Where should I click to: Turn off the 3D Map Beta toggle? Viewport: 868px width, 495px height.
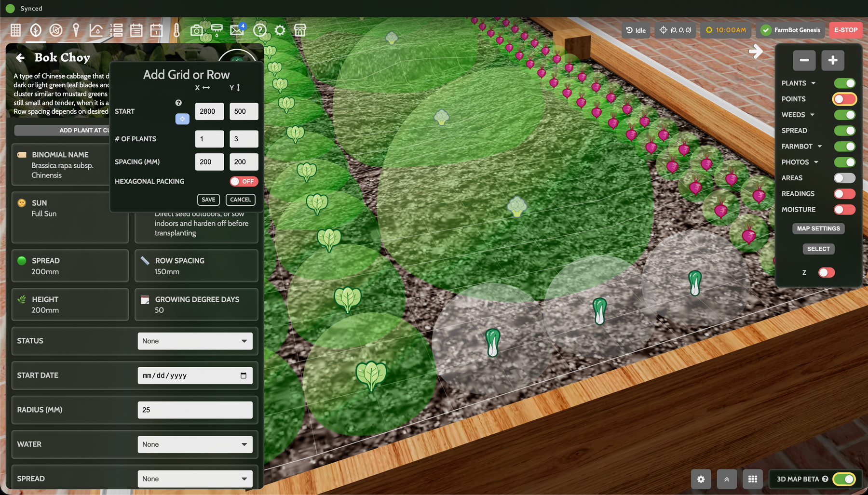(844, 479)
